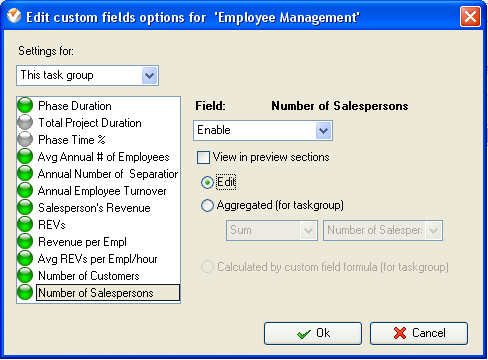Click the green ball next to REVs
The height and width of the screenshot is (360, 488).
pyautogui.click(x=25, y=224)
